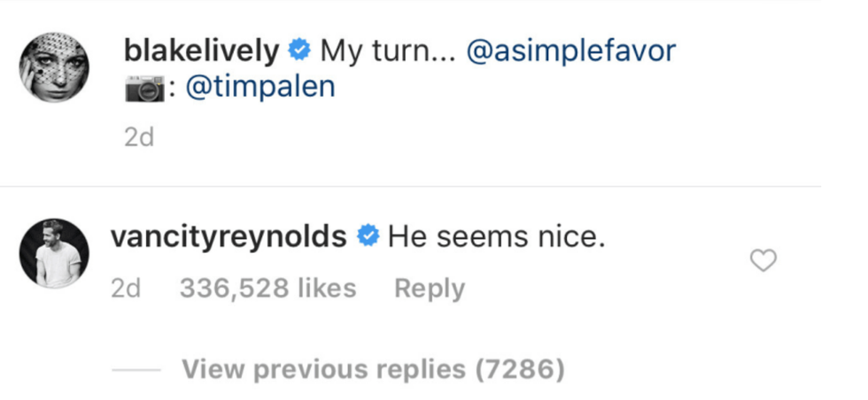Click the verified badge beside blakelively
The width and height of the screenshot is (868, 400).
[x=300, y=50]
